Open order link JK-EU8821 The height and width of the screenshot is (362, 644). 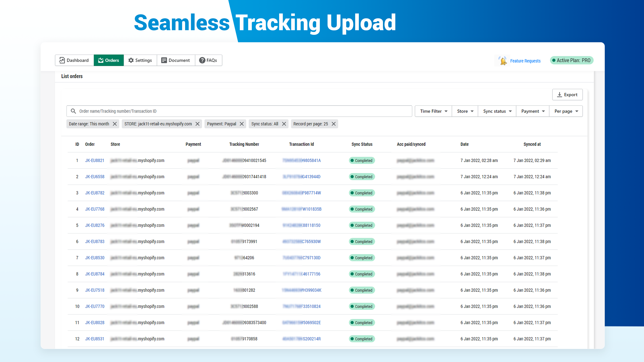(x=95, y=160)
